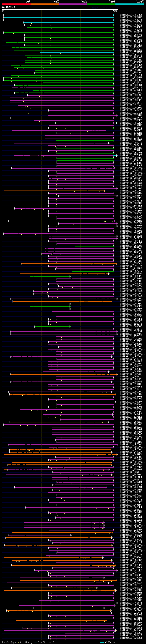Select UniRef100_C5IU71 label
Viewport: 146px width, 644px height.
tap(131, 55)
